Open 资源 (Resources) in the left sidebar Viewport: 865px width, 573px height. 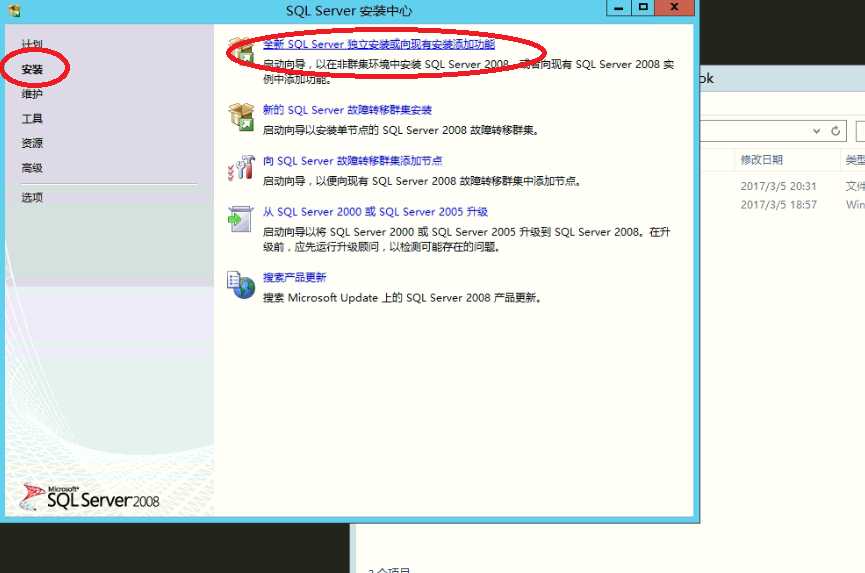(x=32, y=143)
